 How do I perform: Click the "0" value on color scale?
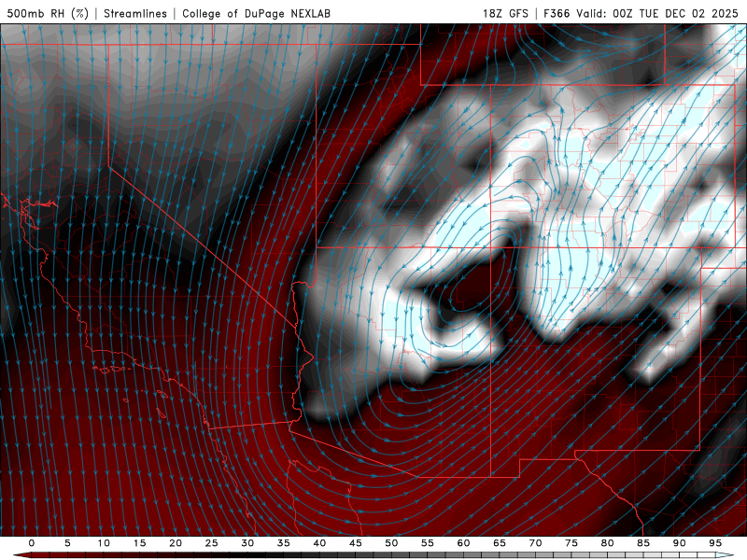pos(32,543)
